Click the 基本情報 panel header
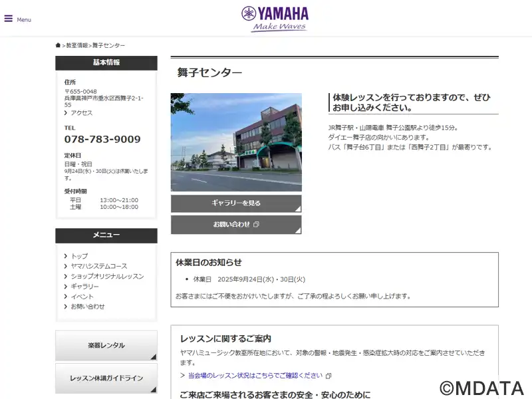Screen dimensions: 532x399 pos(106,63)
